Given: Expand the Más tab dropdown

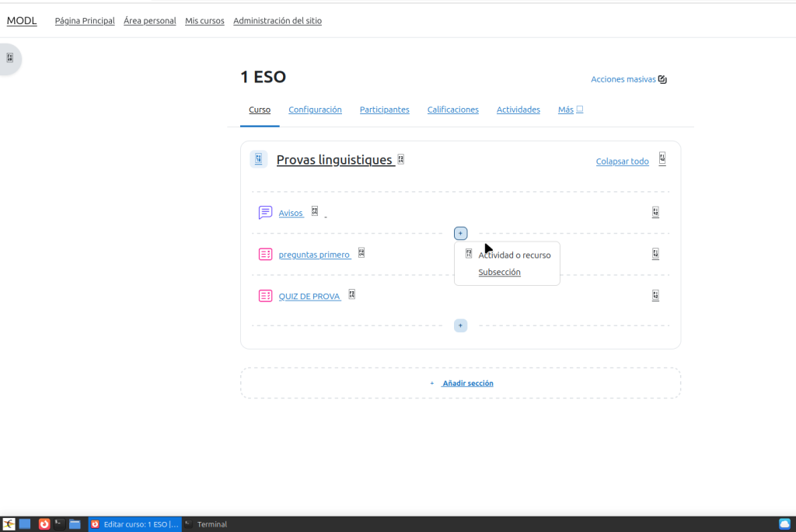Looking at the screenshot, I should click(x=570, y=110).
